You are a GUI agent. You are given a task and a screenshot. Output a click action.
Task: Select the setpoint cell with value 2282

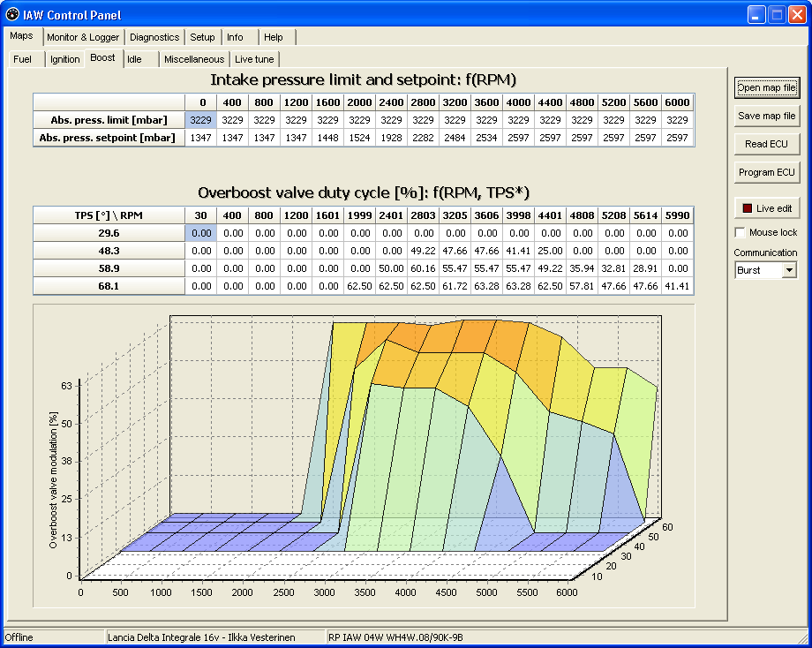[x=423, y=138]
